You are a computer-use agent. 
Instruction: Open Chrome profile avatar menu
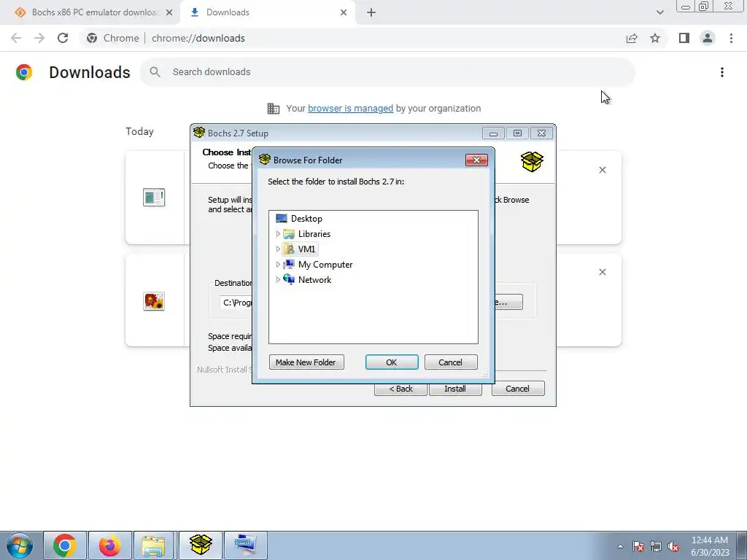tap(708, 38)
